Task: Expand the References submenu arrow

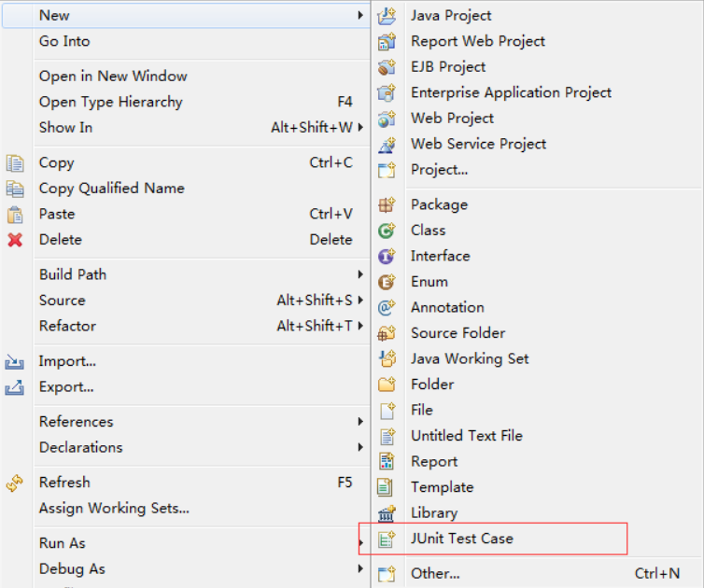Action: click(360, 422)
